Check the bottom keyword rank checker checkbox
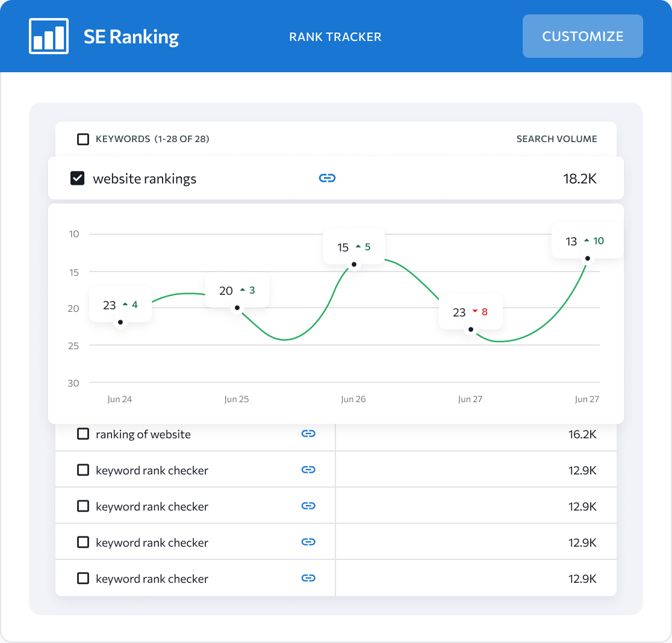This screenshot has width=672, height=643. (x=82, y=578)
